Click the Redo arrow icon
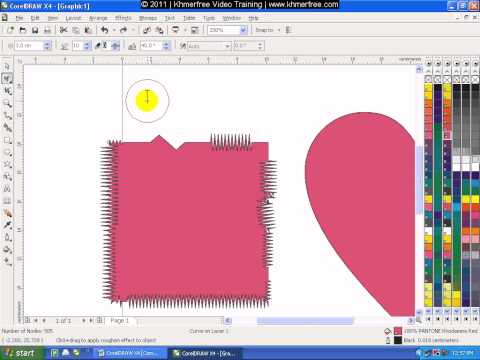480x360 pixels. click(x=123, y=30)
